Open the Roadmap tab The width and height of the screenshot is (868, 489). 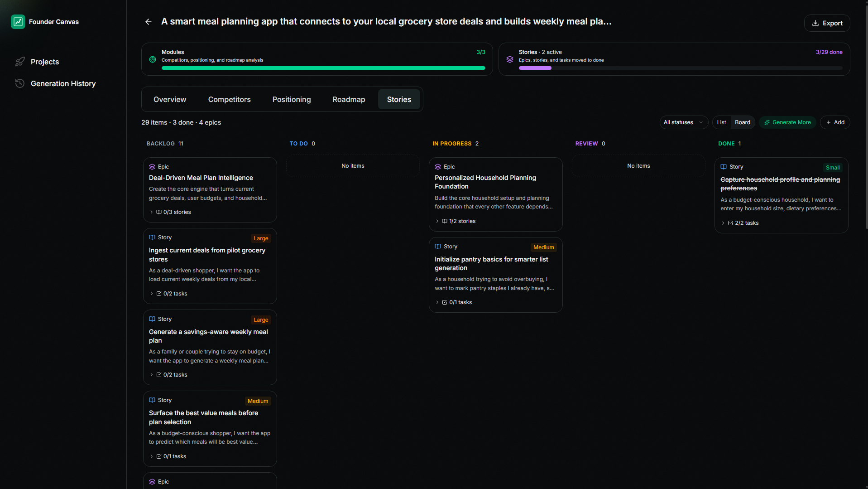[349, 99]
